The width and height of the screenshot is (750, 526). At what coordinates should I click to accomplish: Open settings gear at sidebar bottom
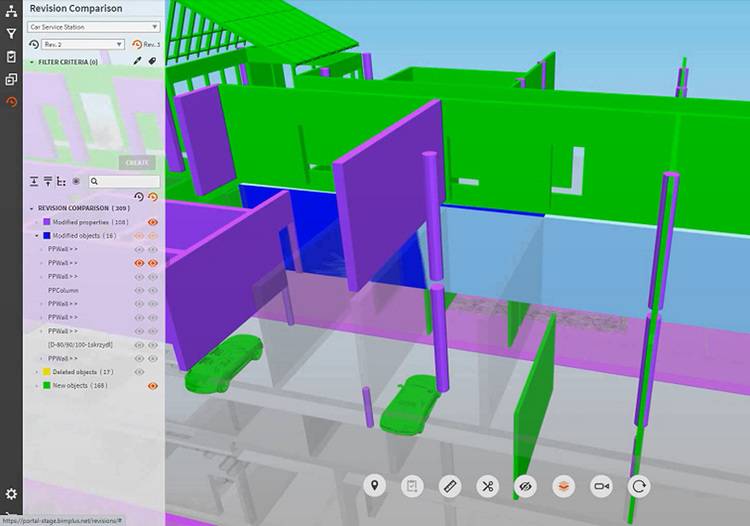[11, 494]
